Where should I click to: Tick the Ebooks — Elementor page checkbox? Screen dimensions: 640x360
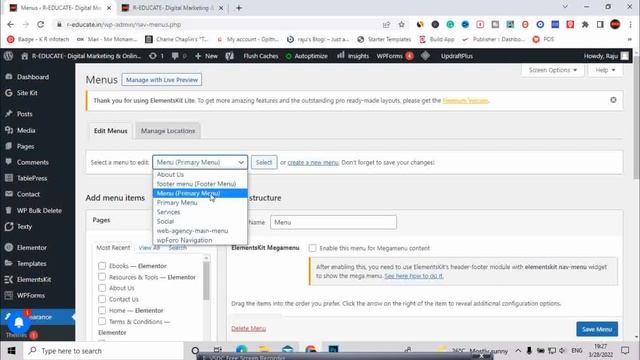(x=102, y=266)
